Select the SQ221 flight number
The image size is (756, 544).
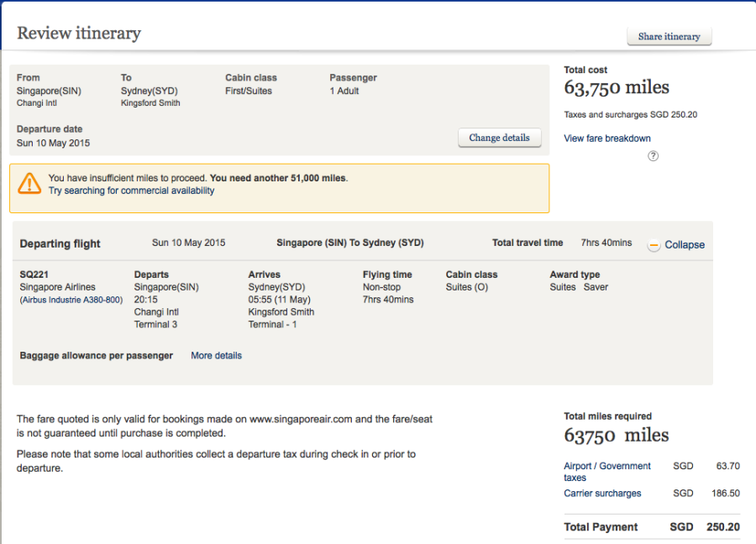pyautogui.click(x=34, y=275)
